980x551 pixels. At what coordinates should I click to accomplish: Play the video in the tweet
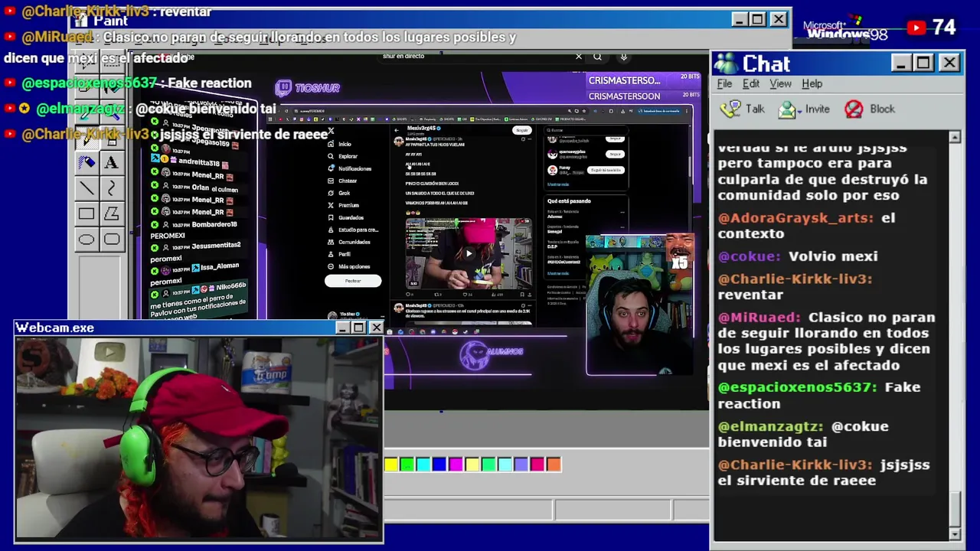click(469, 253)
